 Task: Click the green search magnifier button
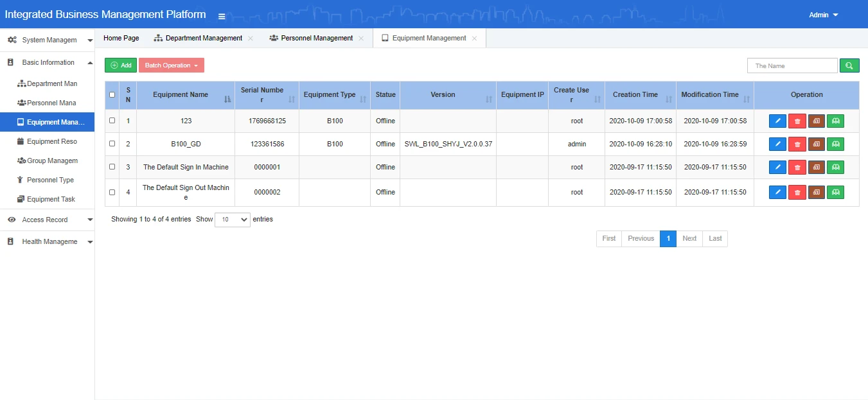coord(849,65)
